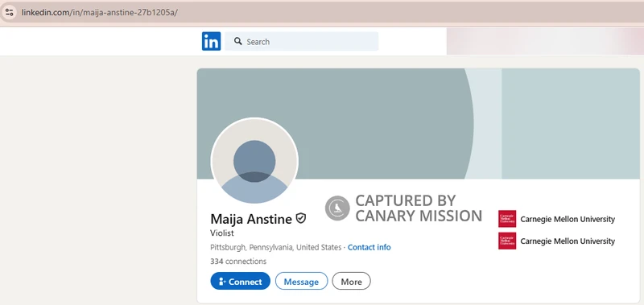644x305 pixels.
Task: Open the default profile photo avatar
Action: [254, 161]
